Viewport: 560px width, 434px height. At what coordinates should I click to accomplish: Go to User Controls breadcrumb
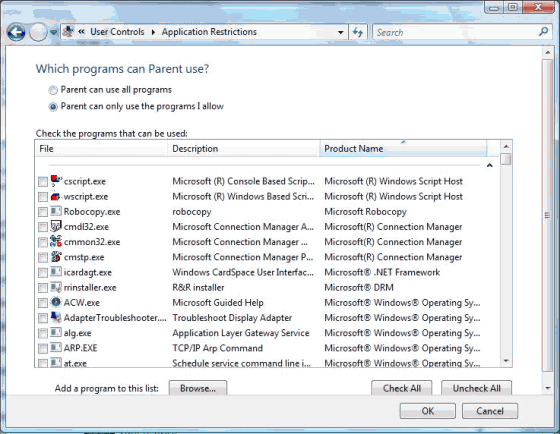pyautogui.click(x=117, y=32)
